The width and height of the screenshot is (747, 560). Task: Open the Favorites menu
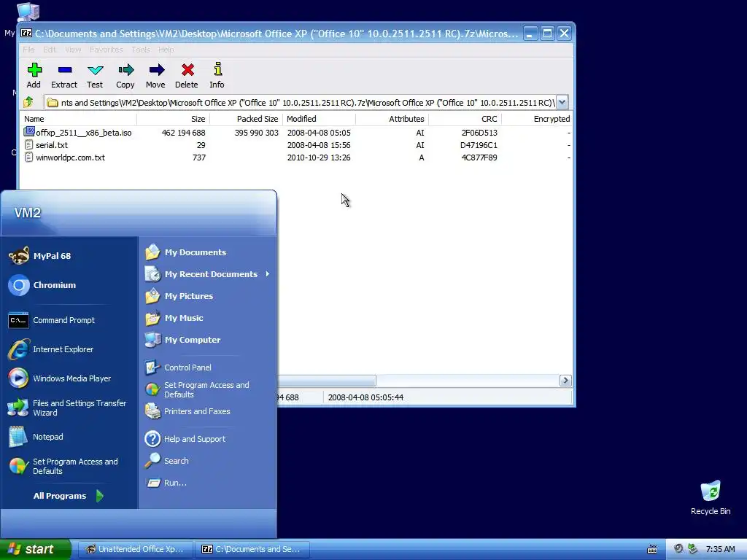click(107, 50)
